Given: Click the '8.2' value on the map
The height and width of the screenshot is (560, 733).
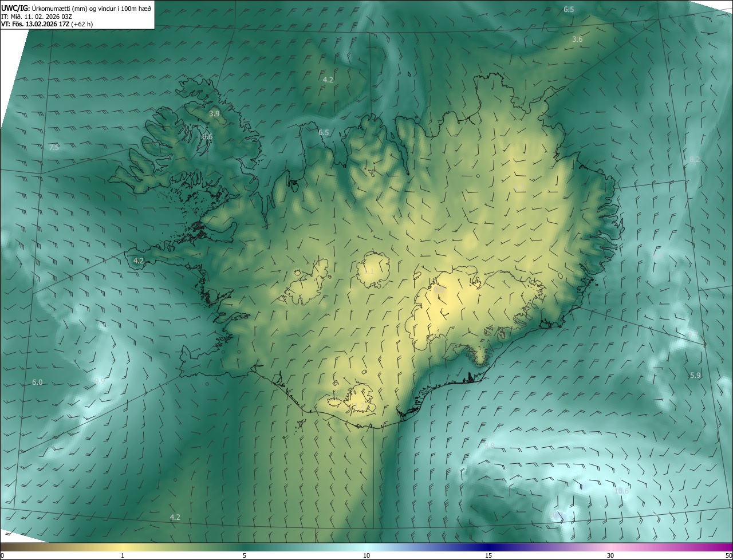Looking at the screenshot, I should pyautogui.click(x=695, y=159).
